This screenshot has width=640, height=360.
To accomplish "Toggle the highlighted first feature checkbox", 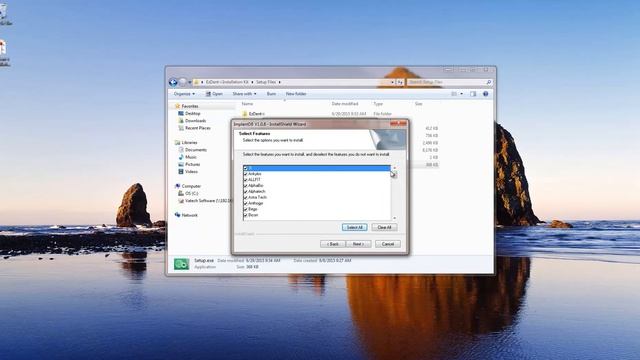I will click(x=245, y=168).
